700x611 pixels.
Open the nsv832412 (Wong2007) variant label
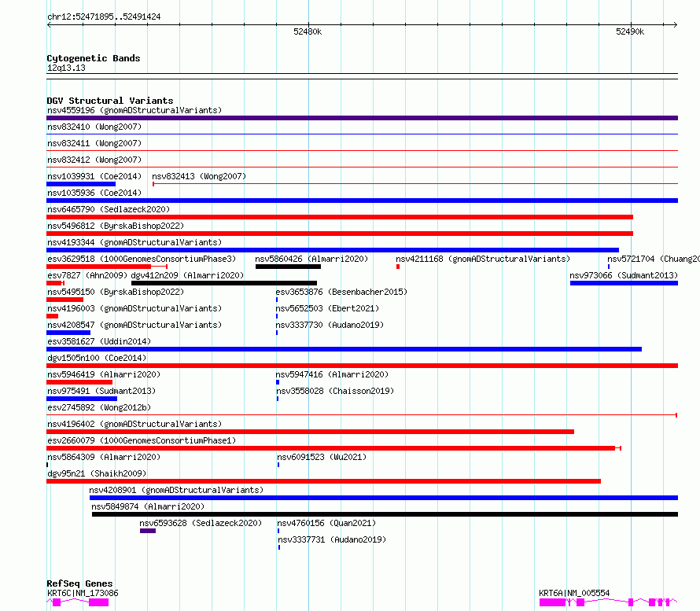click(x=94, y=160)
